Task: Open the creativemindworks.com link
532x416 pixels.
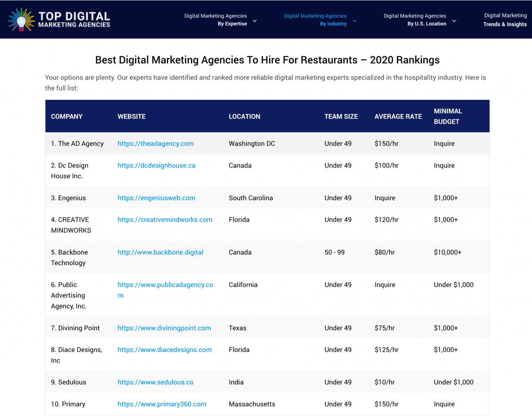Action: pyautogui.click(x=165, y=220)
